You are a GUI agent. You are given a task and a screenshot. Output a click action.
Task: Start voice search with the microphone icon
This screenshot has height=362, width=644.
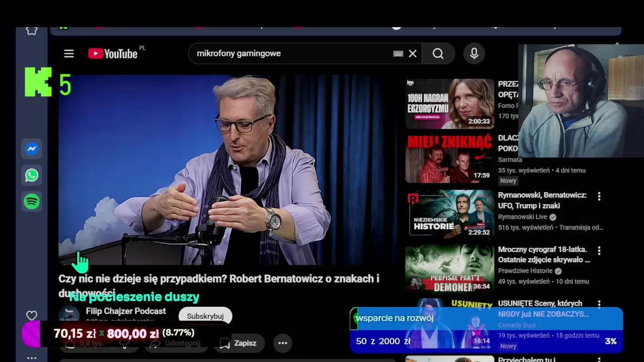pos(474,54)
